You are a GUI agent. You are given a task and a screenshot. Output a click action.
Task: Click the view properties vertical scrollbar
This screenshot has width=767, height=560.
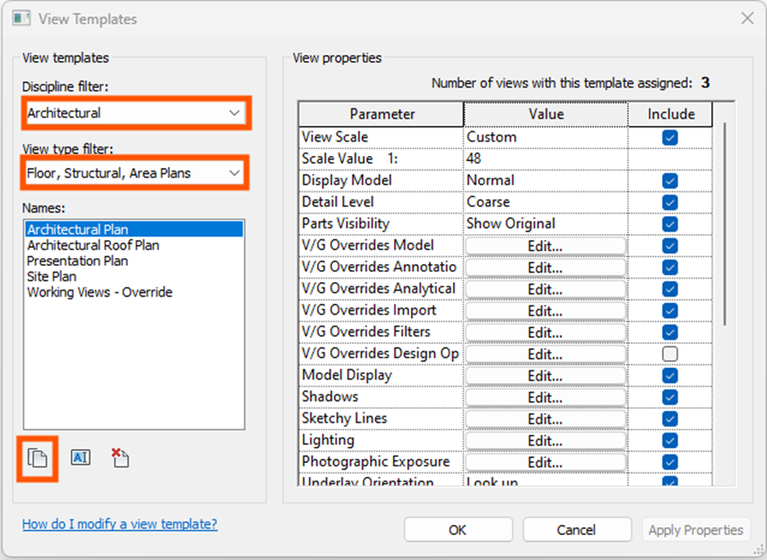(x=724, y=224)
